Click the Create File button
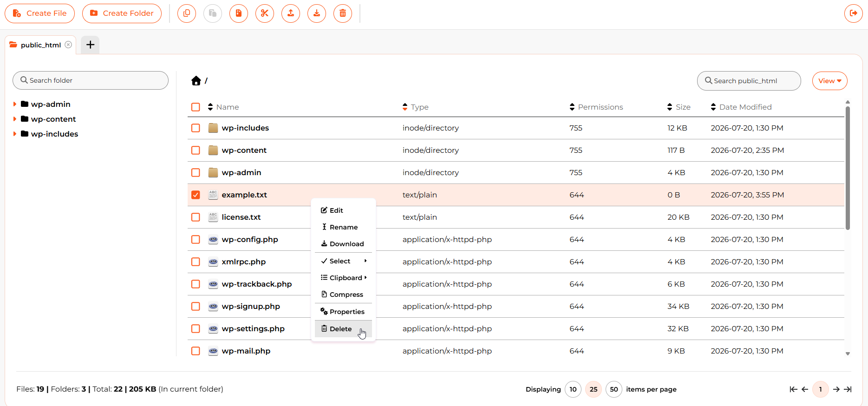 pyautogui.click(x=40, y=13)
